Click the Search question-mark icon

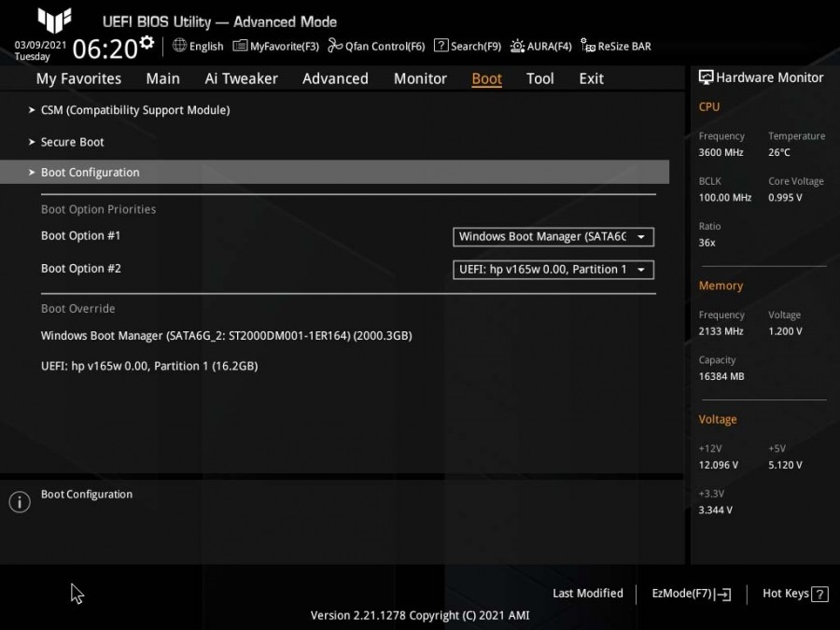coord(441,46)
